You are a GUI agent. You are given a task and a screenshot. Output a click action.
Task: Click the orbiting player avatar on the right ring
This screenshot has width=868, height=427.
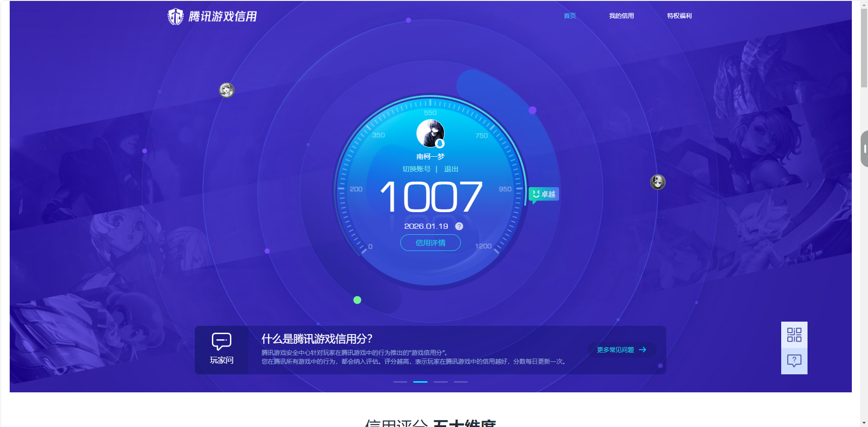click(657, 182)
